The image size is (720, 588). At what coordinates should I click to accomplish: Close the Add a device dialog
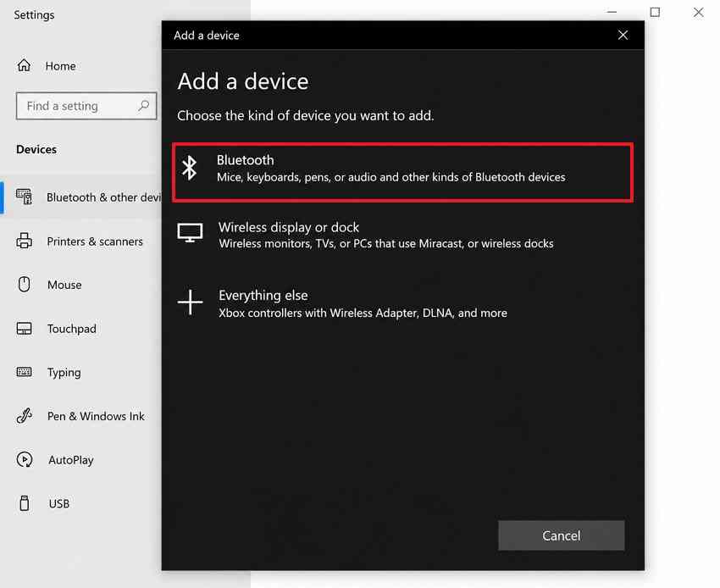tap(623, 35)
